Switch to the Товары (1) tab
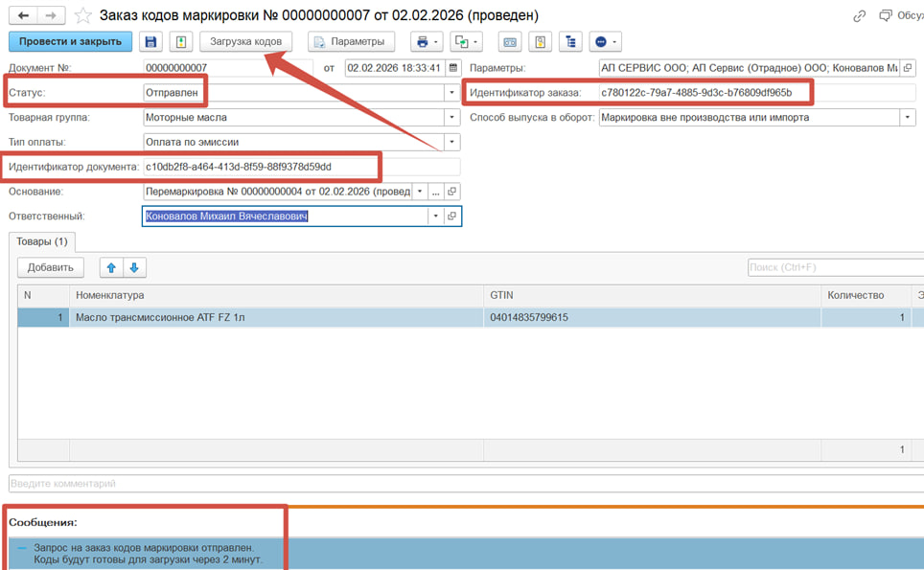924x570 pixels. (42, 242)
